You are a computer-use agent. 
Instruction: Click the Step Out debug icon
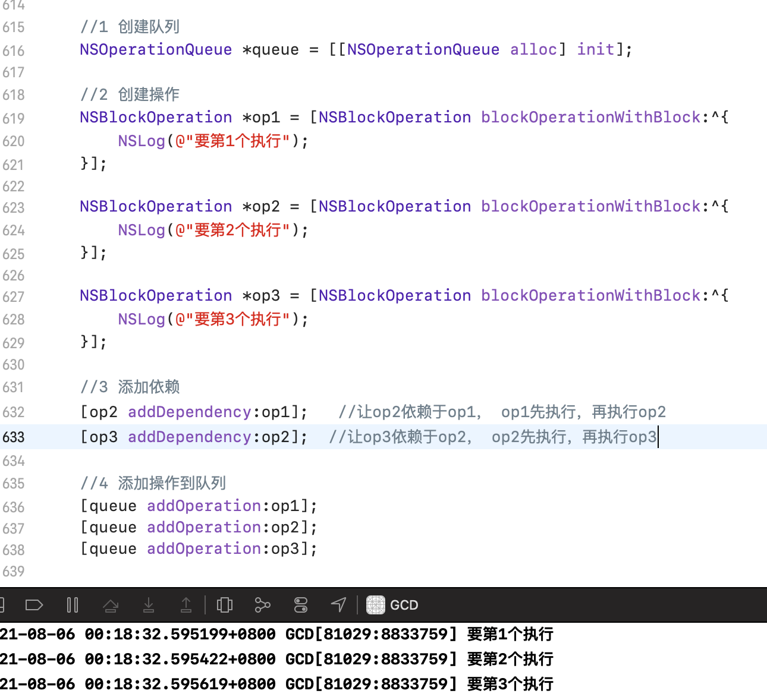click(186, 605)
